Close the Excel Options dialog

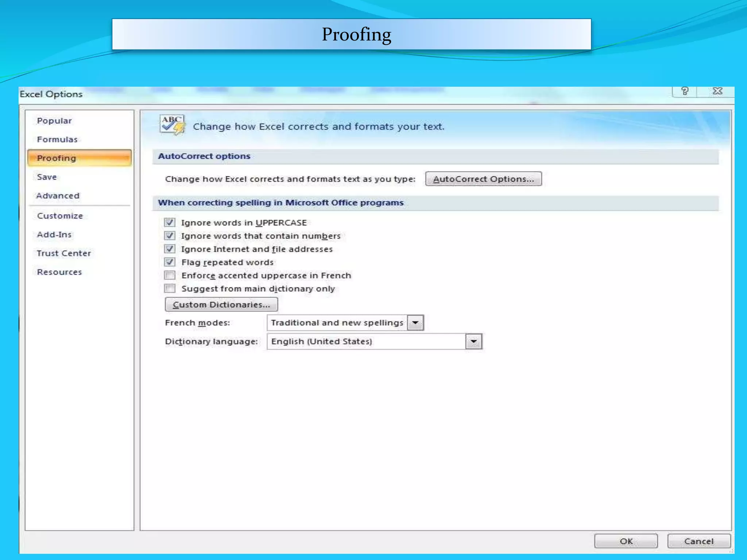pos(717,91)
